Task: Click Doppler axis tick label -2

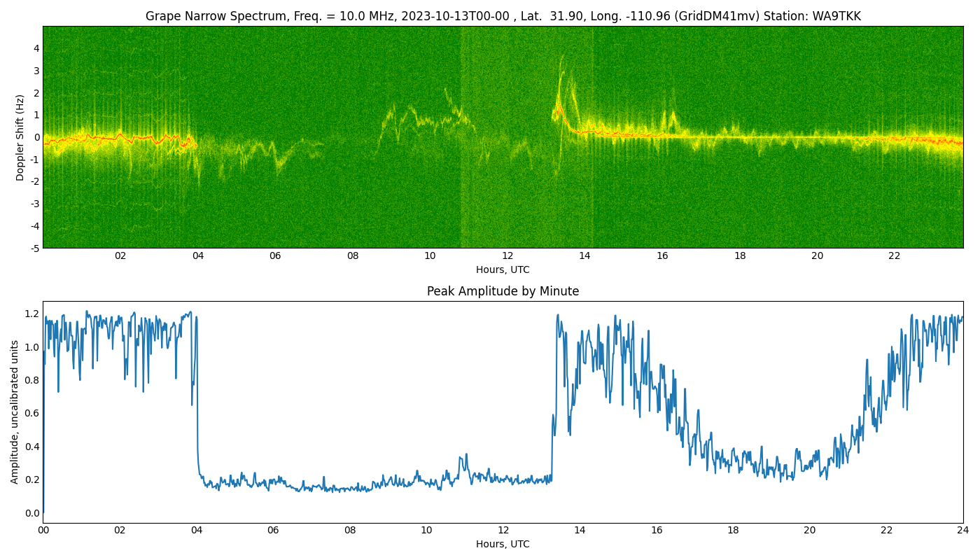Action: tap(34, 181)
